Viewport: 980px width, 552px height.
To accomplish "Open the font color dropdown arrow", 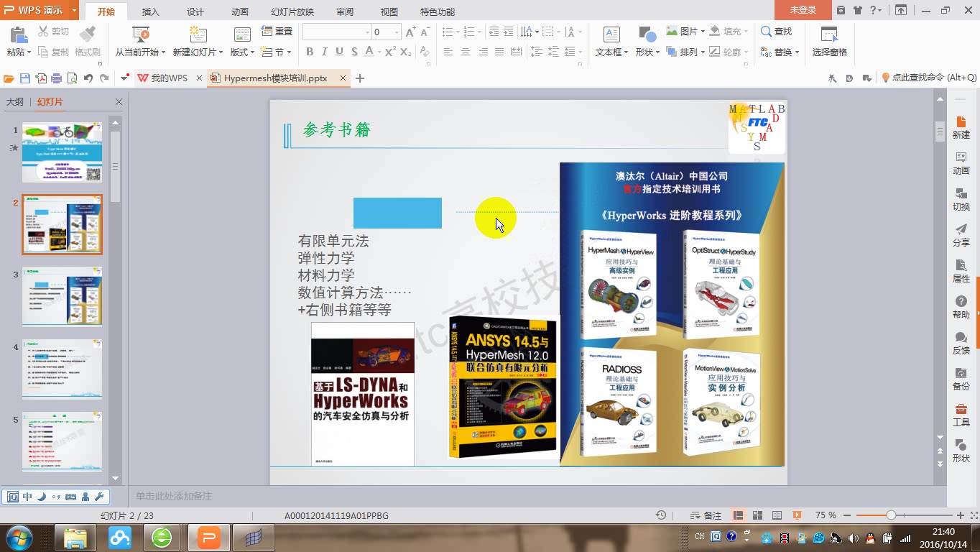I will point(379,52).
